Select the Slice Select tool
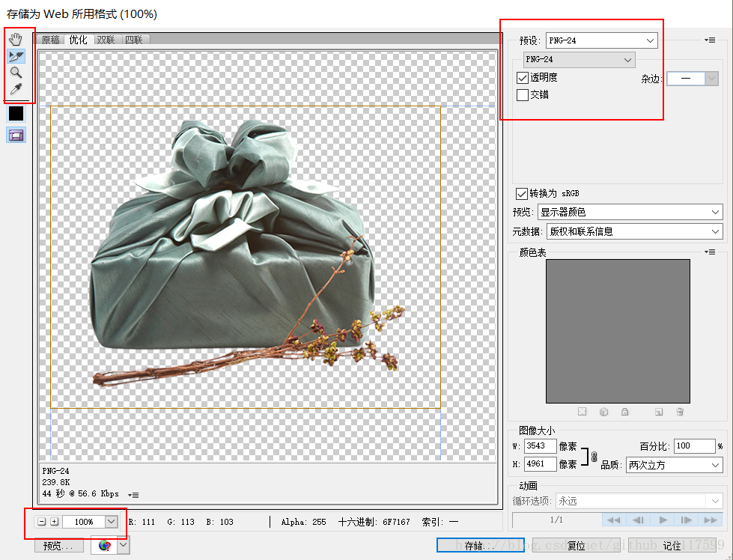The image size is (733, 560). pyautogui.click(x=16, y=57)
